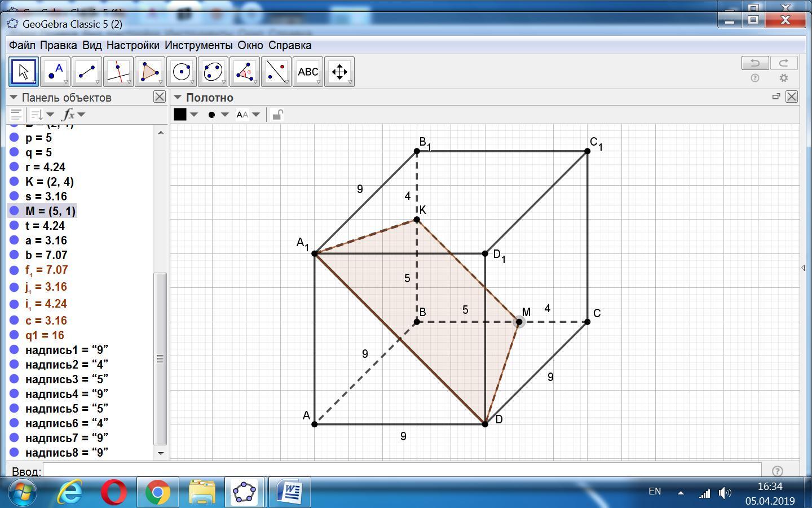The height and width of the screenshot is (508, 812).
Task: Select the Move arrow tool
Action: [23, 72]
